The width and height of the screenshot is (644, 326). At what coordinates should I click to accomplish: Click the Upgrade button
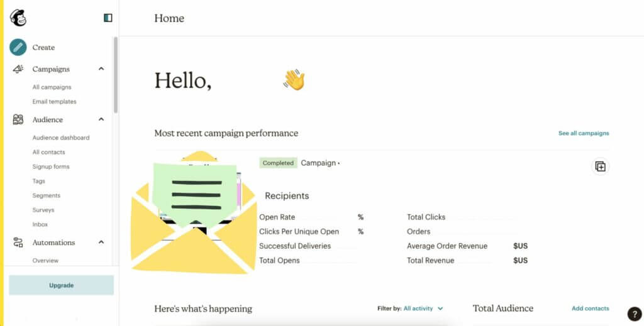(x=61, y=285)
